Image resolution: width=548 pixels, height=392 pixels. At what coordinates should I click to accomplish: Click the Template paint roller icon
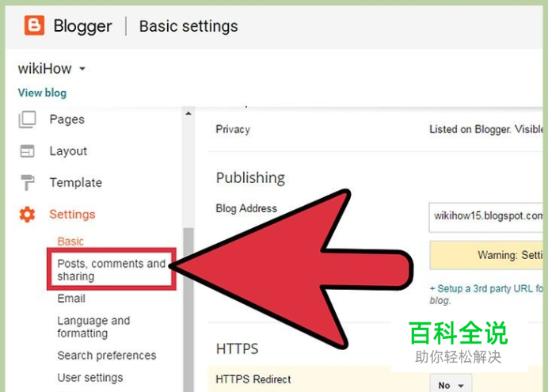point(27,182)
